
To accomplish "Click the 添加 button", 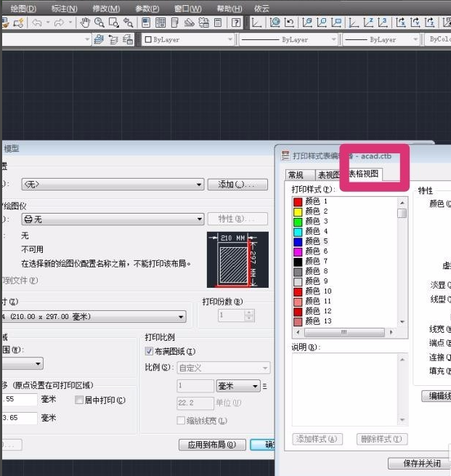I will 237,185.
